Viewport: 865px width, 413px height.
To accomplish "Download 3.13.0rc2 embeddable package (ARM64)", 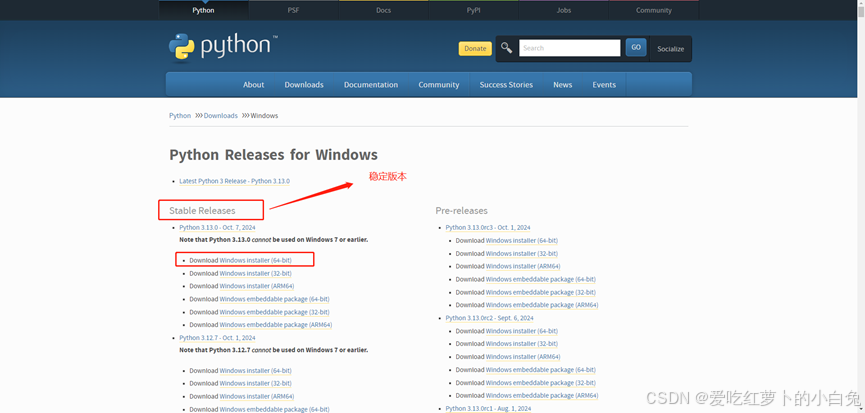I will click(x=542, y=395).
